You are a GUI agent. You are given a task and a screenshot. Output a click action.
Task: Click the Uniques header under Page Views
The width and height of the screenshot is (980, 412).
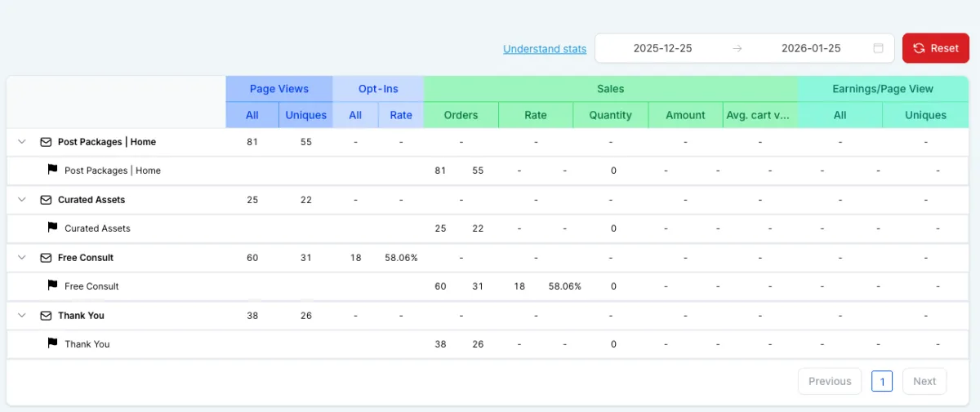click(306, 115)
